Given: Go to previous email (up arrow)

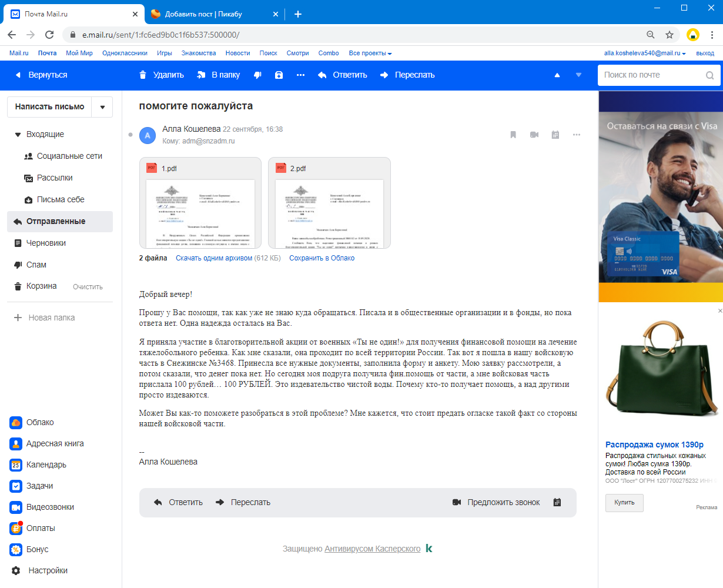Looking at the screenshot, I should click(557, 75).
